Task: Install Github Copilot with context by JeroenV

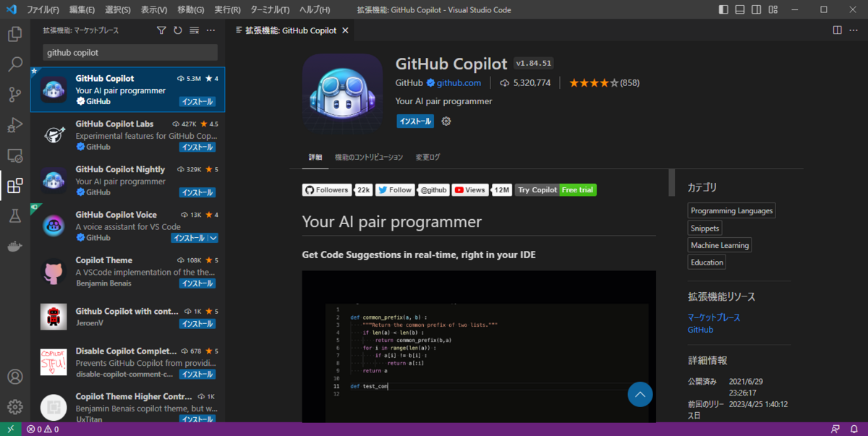Action: tap(197, 324)
